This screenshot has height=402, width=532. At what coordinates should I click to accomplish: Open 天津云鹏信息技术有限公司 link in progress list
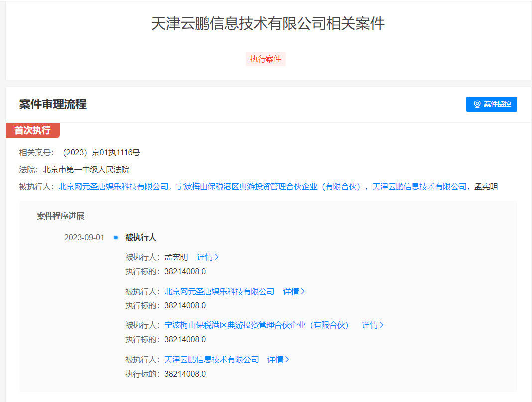point(212,360)
